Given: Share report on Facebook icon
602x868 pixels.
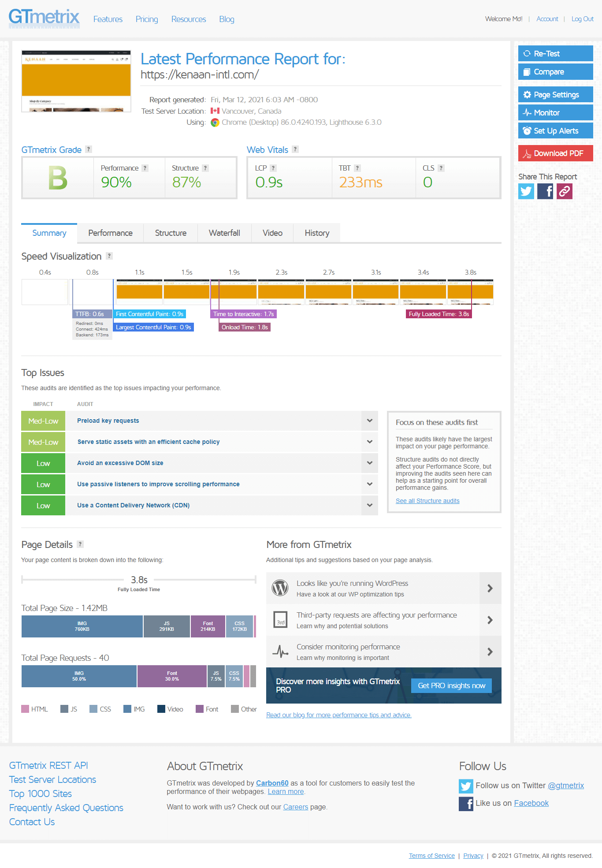Looking at the screenshot, I should [546, 191].
